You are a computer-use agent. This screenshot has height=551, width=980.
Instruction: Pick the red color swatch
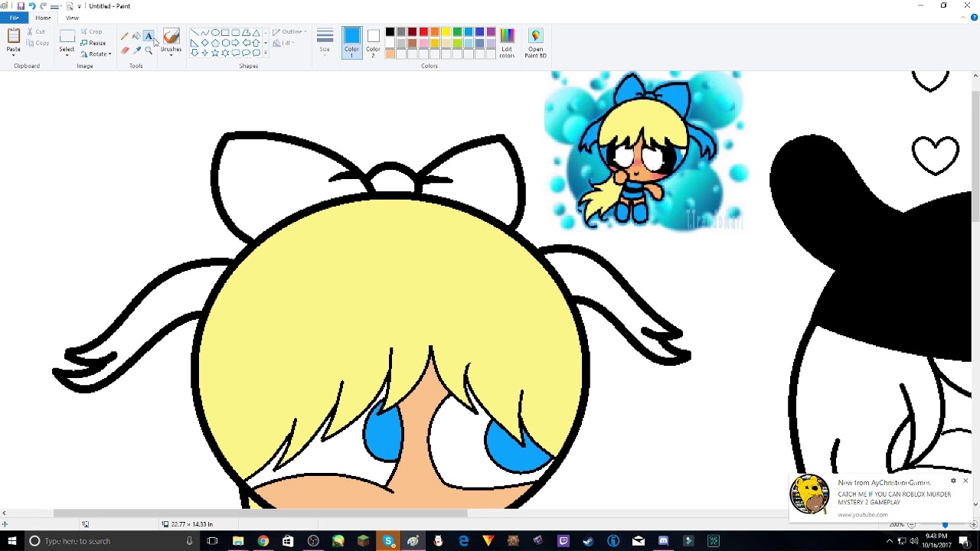[x=423, y=32]
